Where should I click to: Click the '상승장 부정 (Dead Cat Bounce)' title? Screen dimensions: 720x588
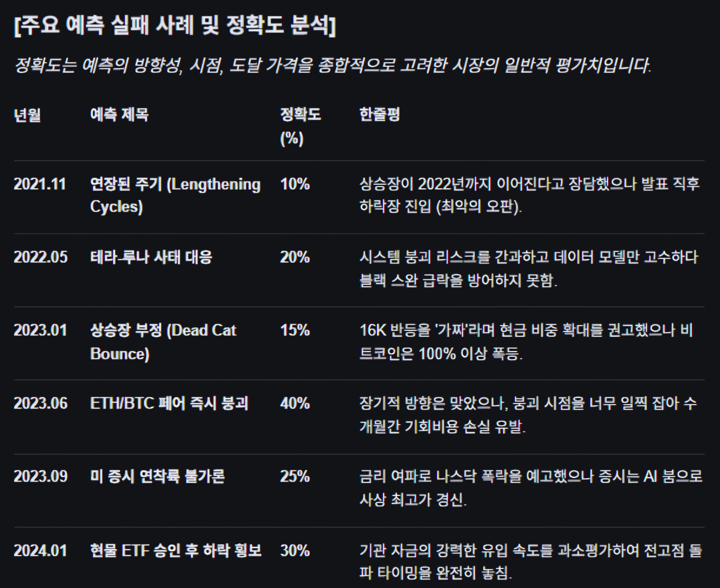point(163,341)
